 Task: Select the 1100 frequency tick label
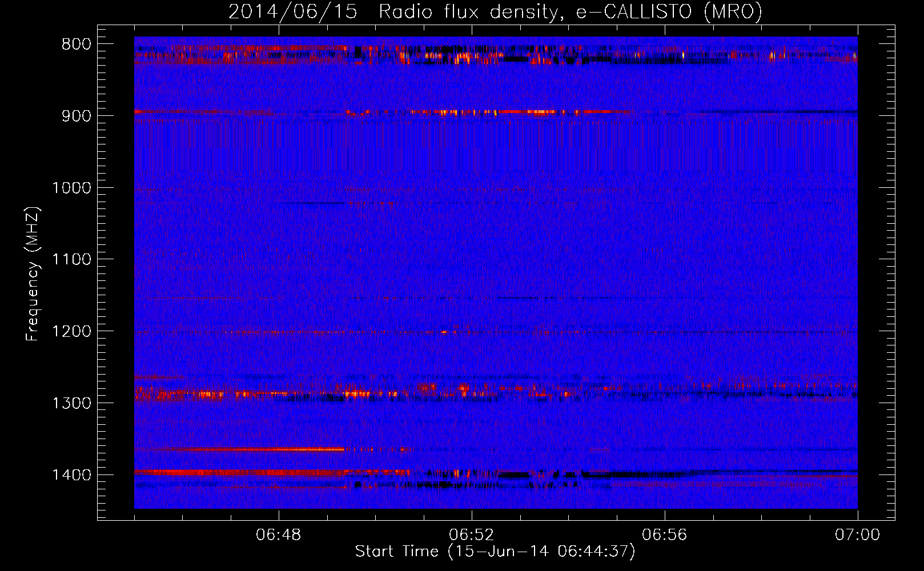[x=72, y=260]
